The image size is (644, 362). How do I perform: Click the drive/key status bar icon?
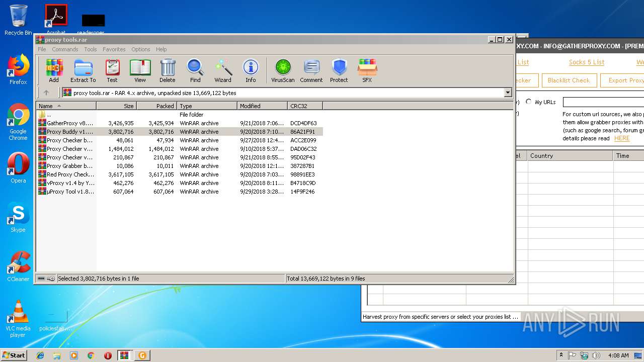point(46,279)
